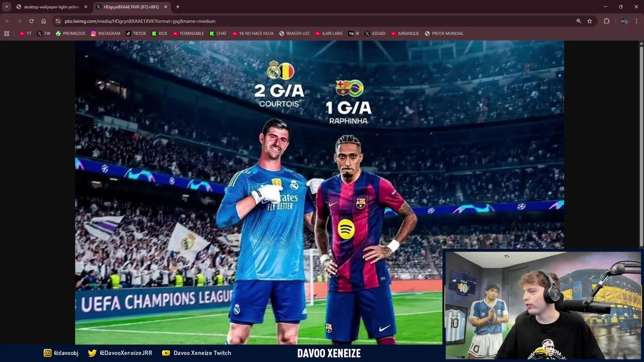Select the HDgcyn8XAAE1XVK image tab

[132, 7]
